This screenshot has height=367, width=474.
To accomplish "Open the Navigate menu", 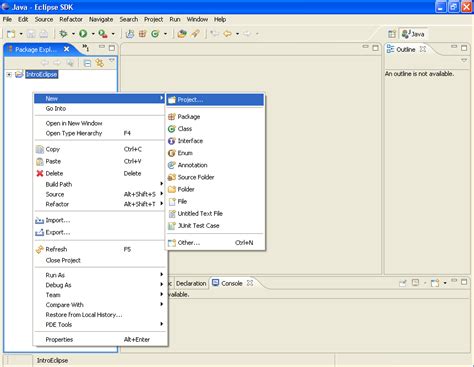I will click(x=101, y=20).
